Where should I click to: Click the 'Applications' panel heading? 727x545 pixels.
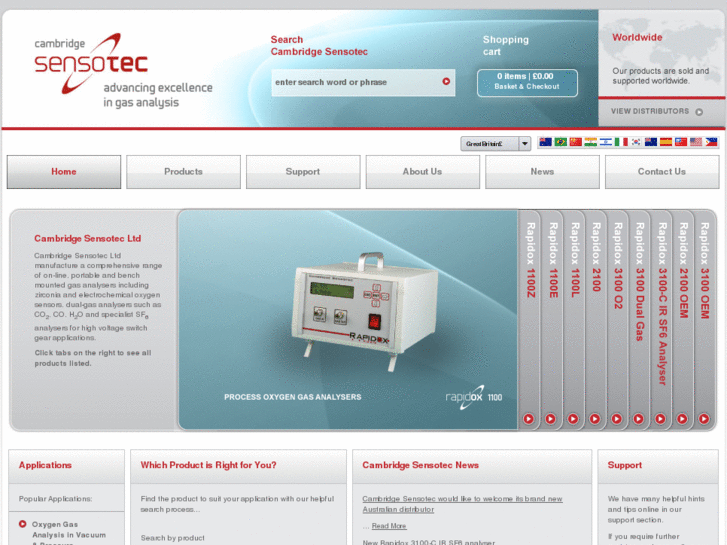(45, 465)
